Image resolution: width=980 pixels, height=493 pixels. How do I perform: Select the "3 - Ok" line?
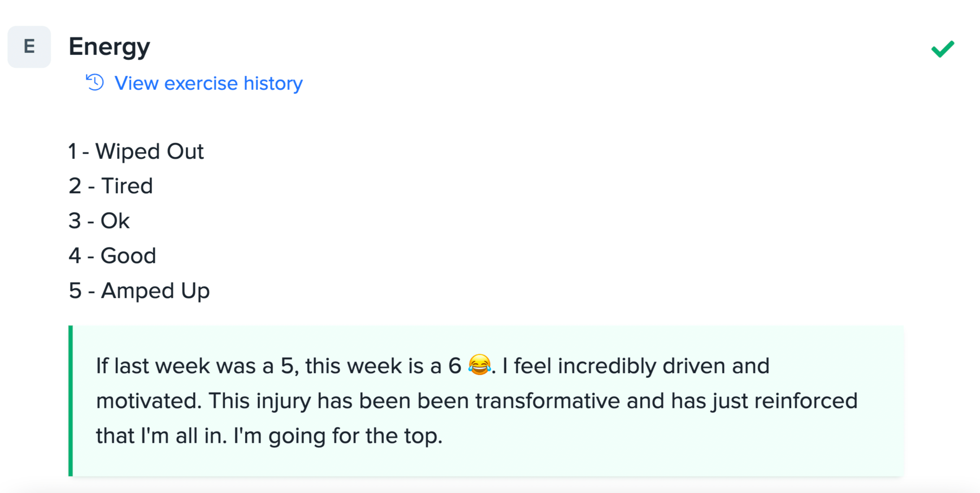click(99, 221)
